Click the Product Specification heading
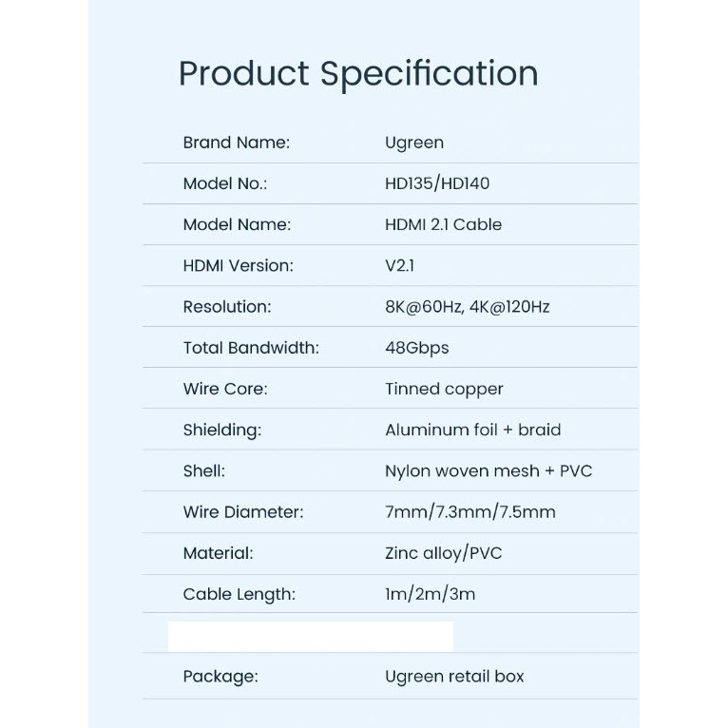The height and width of the screenshot is (728, 728). (358, 74)
